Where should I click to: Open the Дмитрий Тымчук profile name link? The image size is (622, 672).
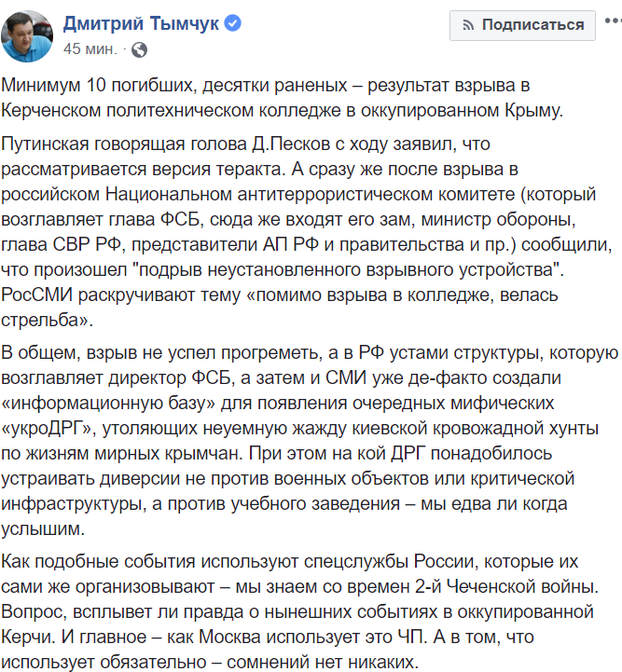[141, 23]
